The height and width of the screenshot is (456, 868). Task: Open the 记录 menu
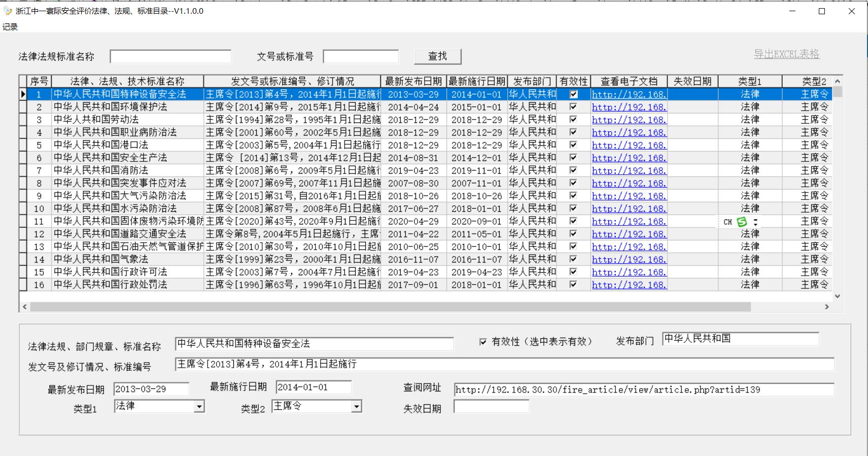coord(10,27)
